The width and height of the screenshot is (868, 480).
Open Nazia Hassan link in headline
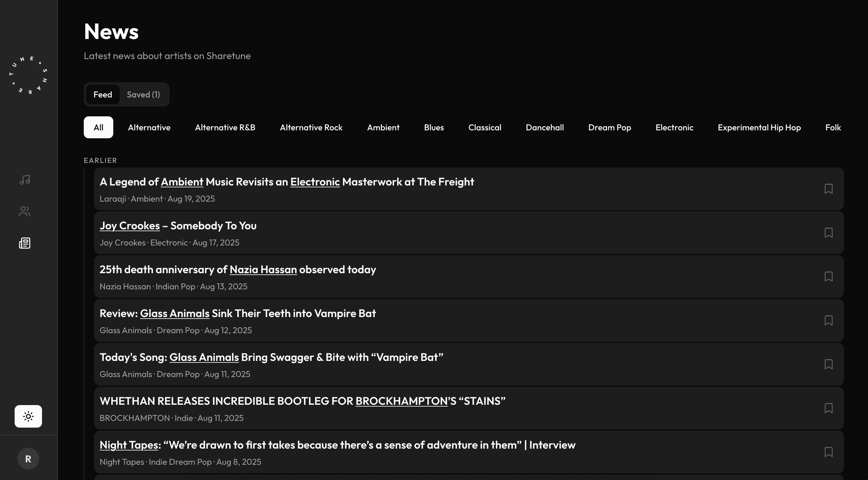tap(263, 270)
